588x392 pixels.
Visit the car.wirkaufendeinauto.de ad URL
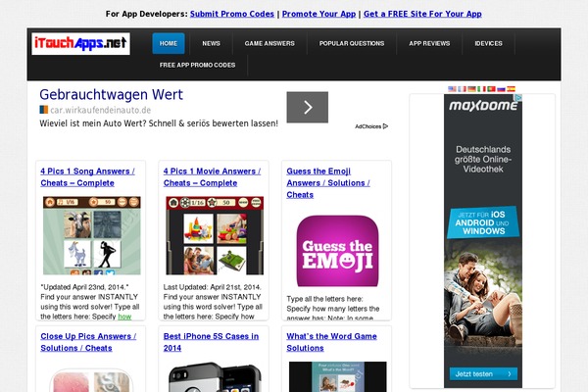coord(101,110)
